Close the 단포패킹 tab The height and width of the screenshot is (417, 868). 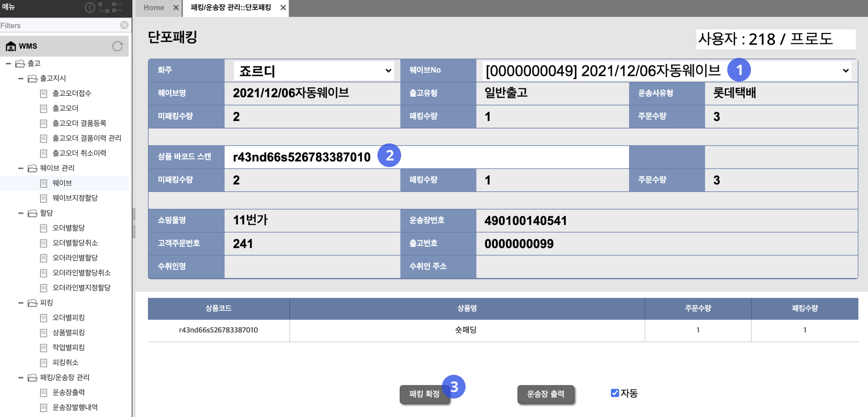click(283, 8)
